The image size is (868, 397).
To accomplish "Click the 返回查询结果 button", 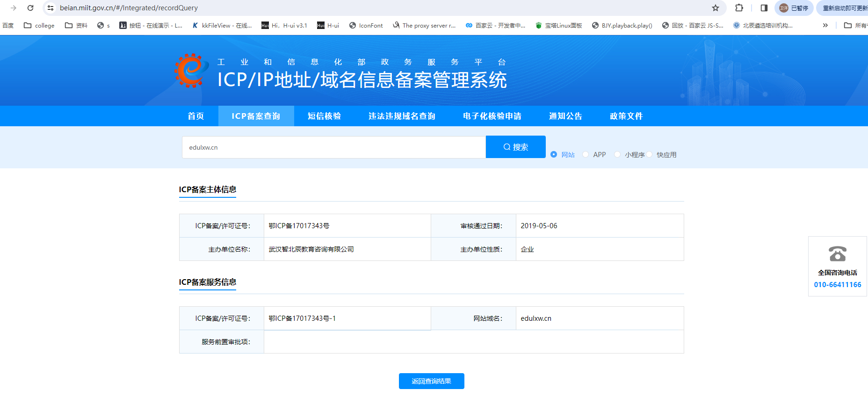I will 432,381.
